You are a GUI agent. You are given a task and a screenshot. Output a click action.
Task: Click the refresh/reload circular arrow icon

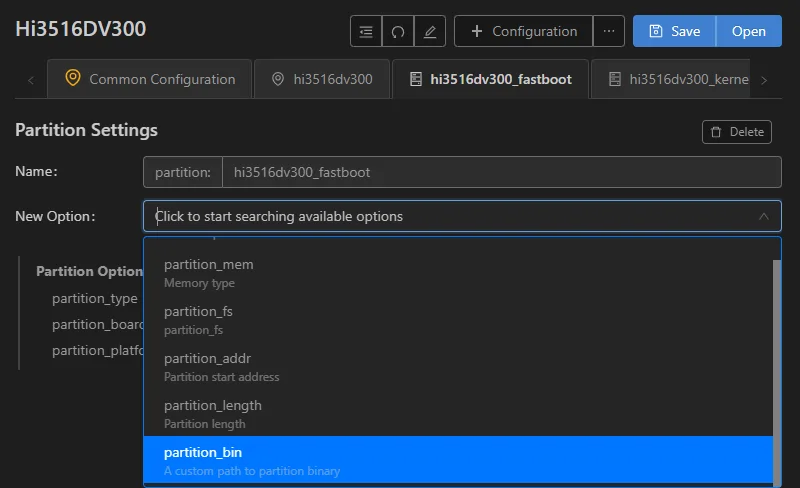tap(397, 32)
